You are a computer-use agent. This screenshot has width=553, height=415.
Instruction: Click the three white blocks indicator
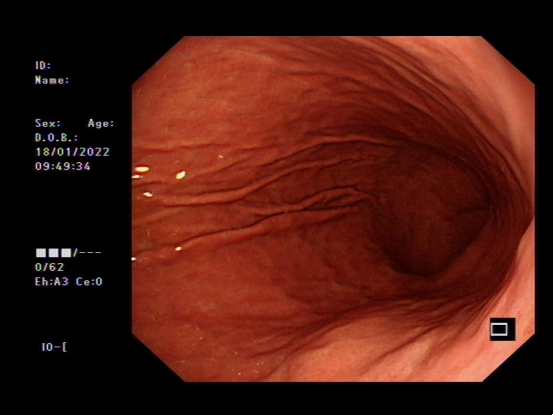tap(53, 252)
